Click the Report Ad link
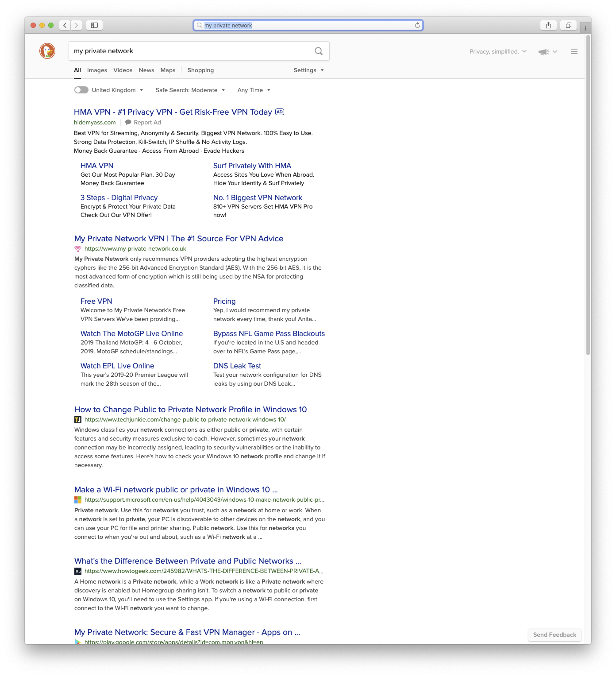 coord(147,122)
